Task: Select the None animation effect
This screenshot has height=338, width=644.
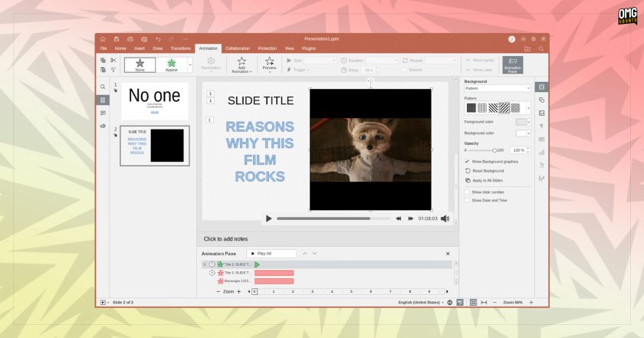Action: click(140, 65)
